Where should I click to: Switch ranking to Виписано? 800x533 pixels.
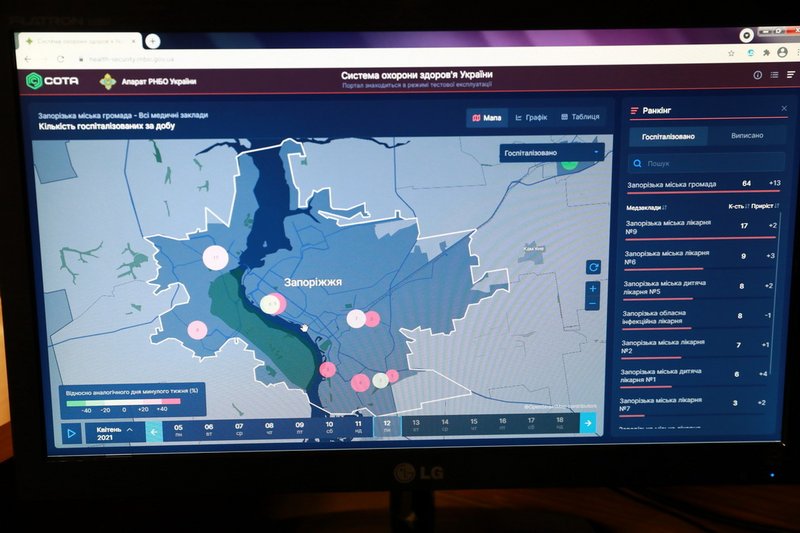pos(746,135)
